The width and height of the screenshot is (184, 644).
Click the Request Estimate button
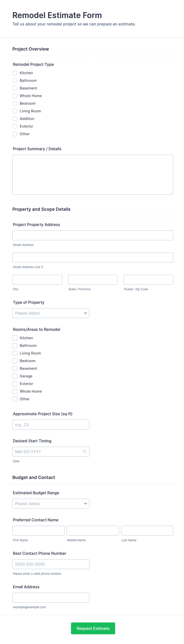pos(93,628)
